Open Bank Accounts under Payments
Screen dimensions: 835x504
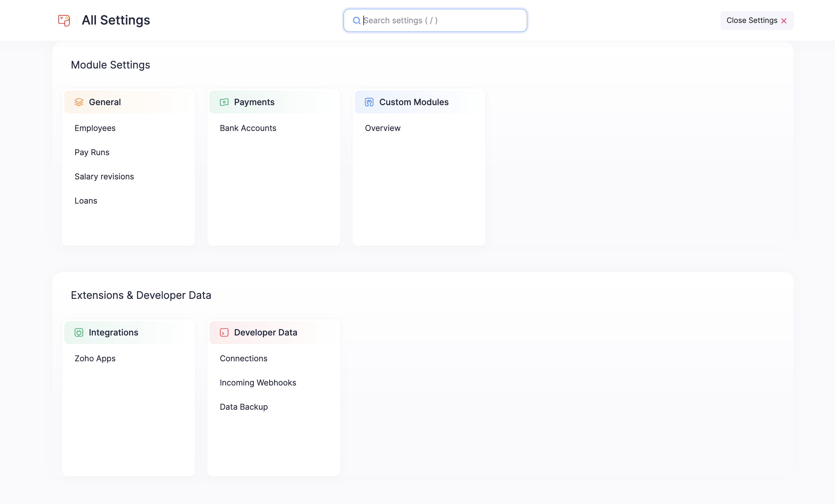248,128
